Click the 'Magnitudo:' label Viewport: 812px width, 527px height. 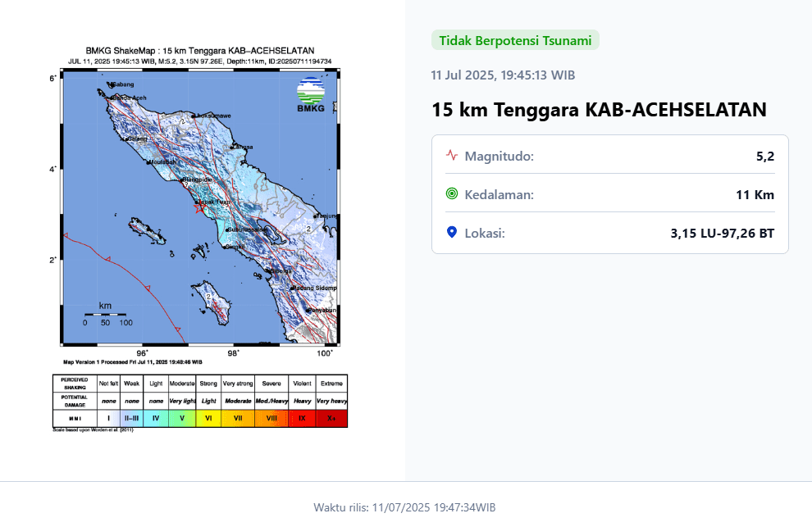click(500, 156)
